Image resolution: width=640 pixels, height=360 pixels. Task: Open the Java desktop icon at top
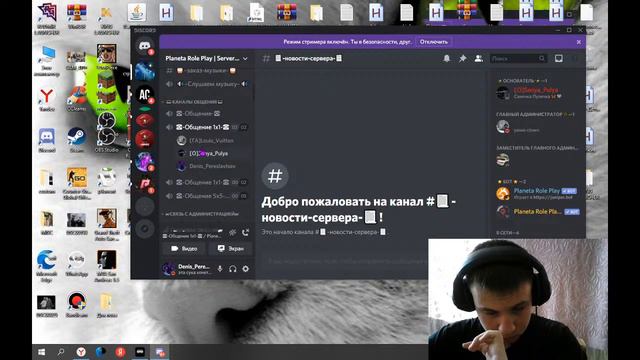coord(137,12)
